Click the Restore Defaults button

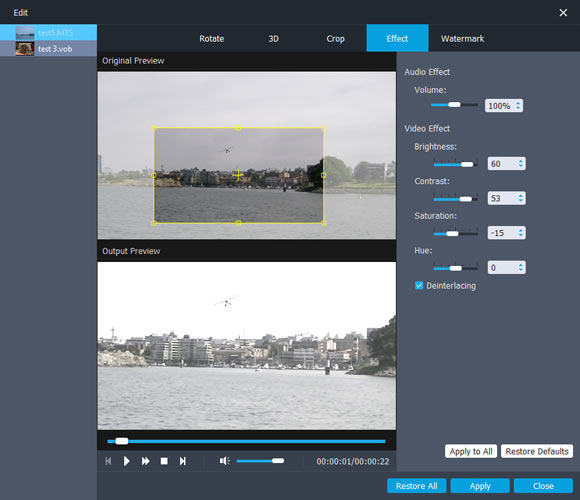tap(537, 451)
